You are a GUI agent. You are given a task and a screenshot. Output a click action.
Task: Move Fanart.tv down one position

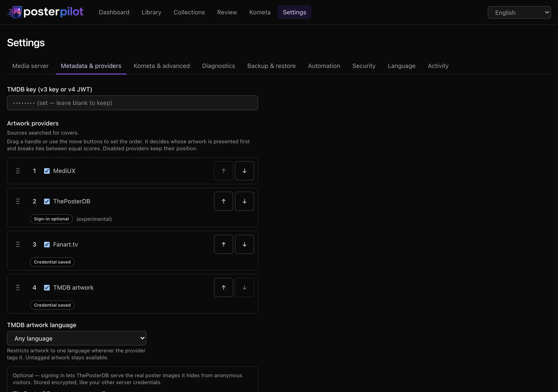(x=245, y=244)
